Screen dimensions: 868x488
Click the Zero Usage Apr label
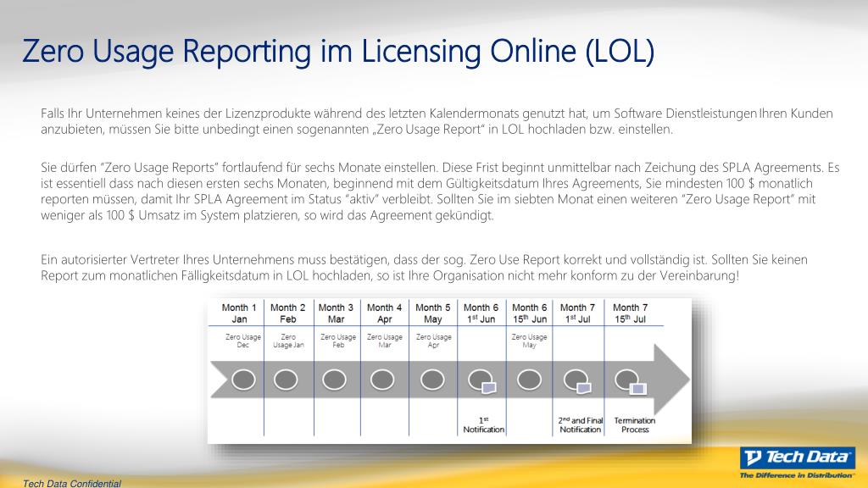pyautogui.click(x=433, y=341)
